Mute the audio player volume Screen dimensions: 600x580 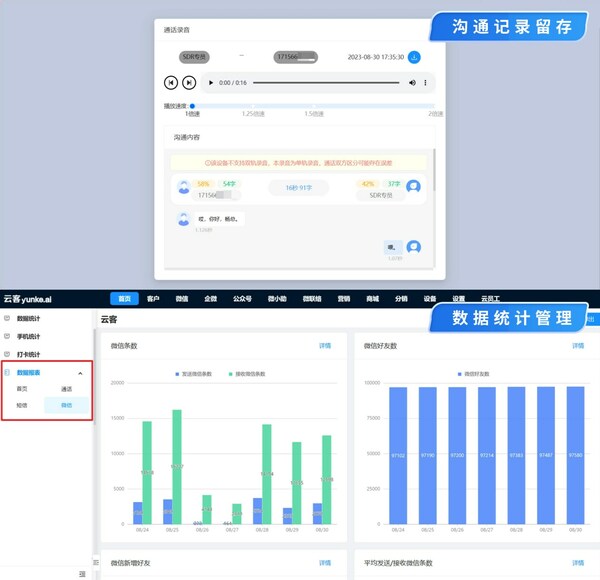click(x=413, y=82)
